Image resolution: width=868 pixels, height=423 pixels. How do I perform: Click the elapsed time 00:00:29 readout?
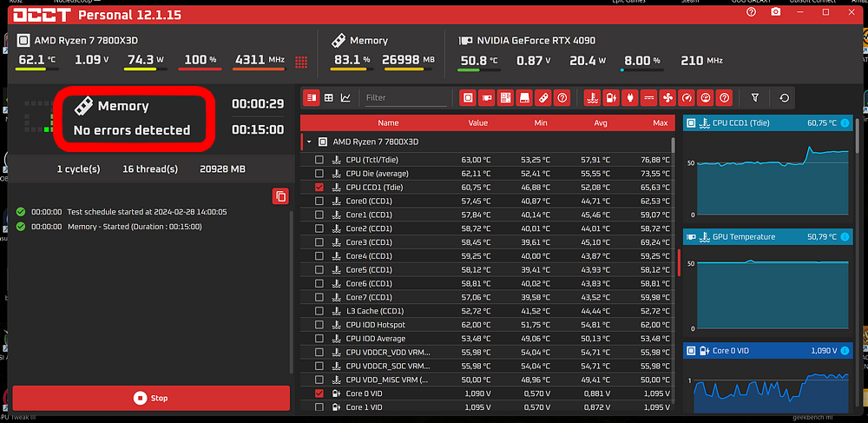tap(258, 103)
